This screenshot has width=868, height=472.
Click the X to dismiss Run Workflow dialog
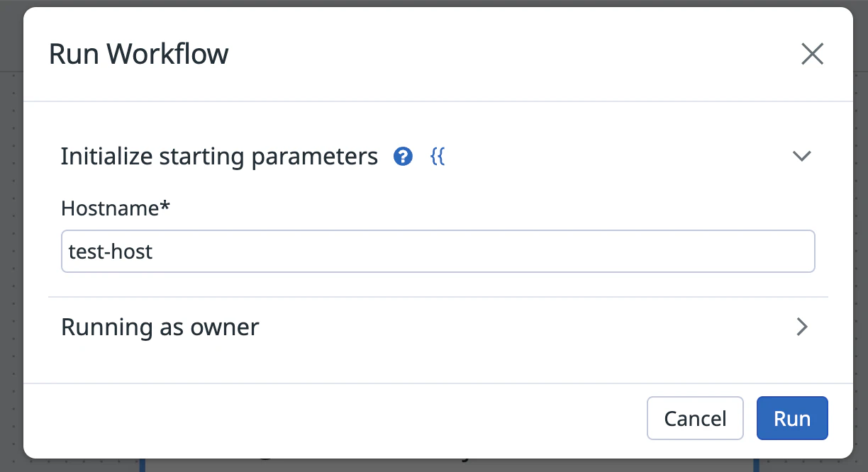812,53
